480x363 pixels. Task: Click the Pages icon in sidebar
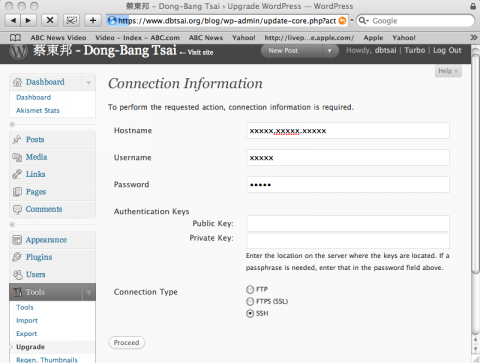click(17, 192)
